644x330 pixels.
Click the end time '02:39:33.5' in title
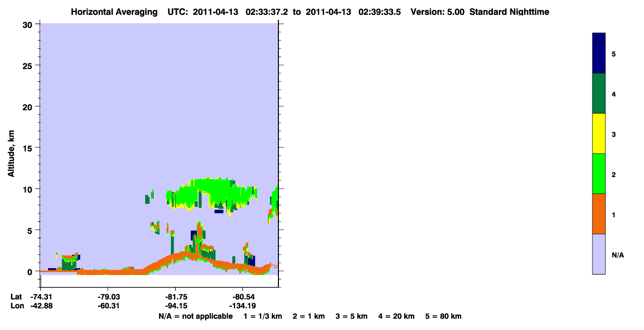pos(380,12)
